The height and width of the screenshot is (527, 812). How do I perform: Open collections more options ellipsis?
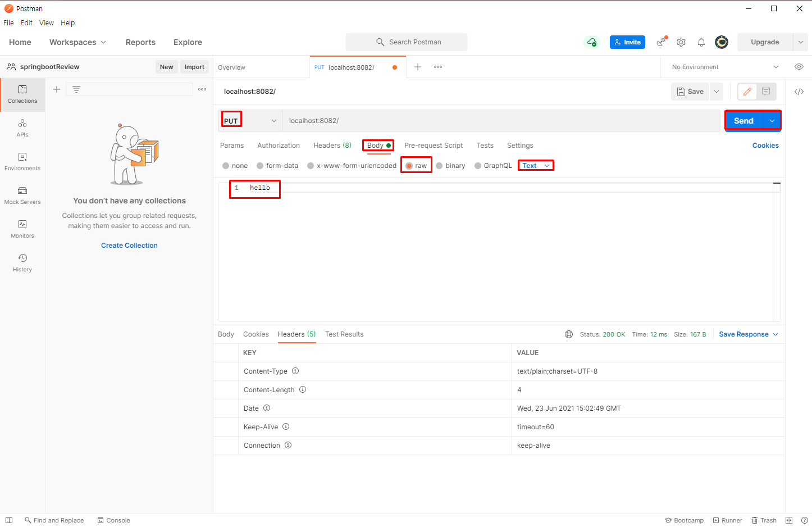coord(202,89)
